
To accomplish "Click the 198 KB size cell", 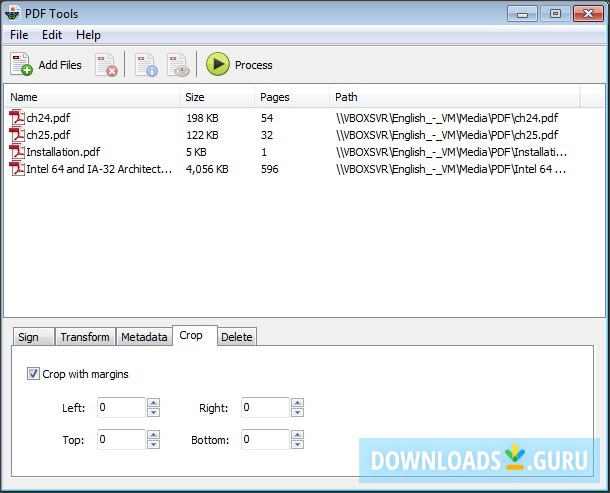I will click(202, 118).
